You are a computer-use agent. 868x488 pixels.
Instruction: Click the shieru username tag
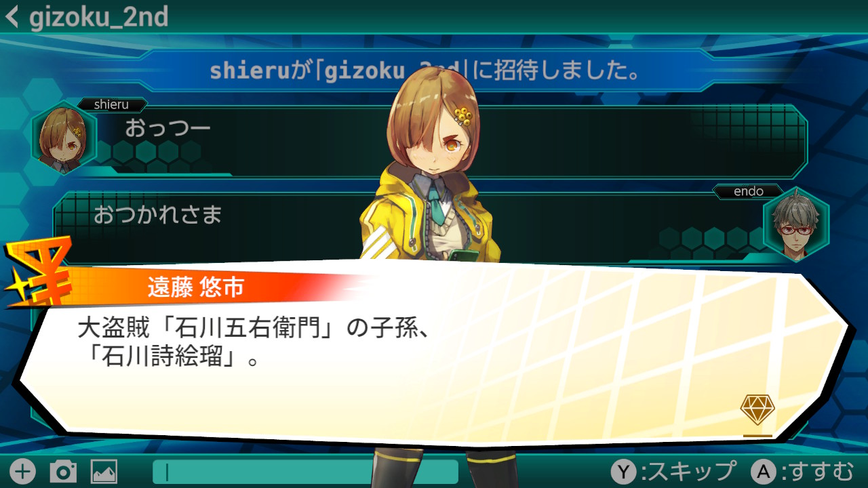(x=112, y=104)
